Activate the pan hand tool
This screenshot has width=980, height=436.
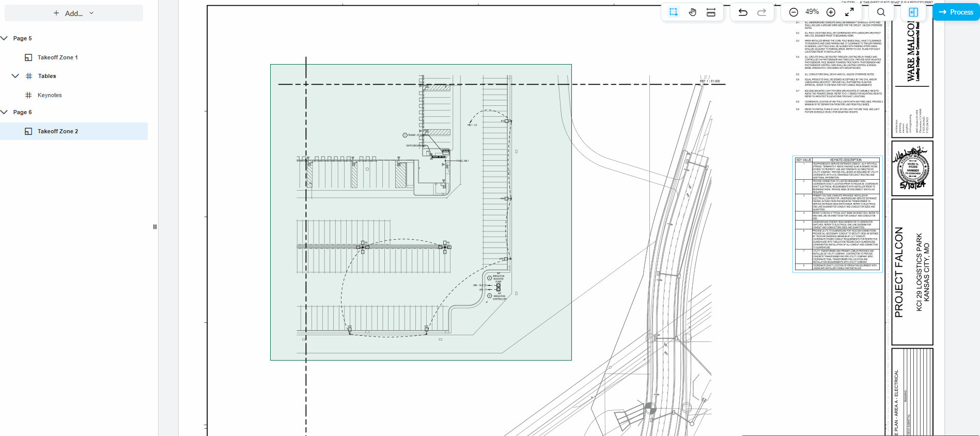(692, 12)
